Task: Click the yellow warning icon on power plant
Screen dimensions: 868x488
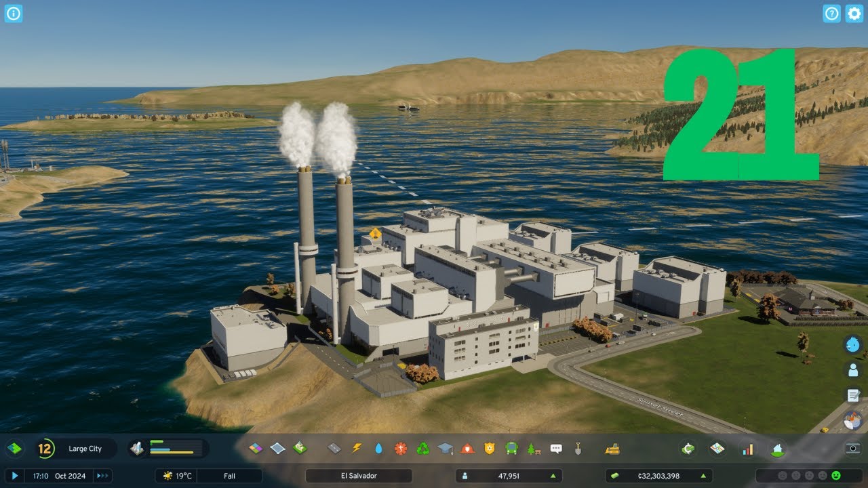Action: coord(374,233)
